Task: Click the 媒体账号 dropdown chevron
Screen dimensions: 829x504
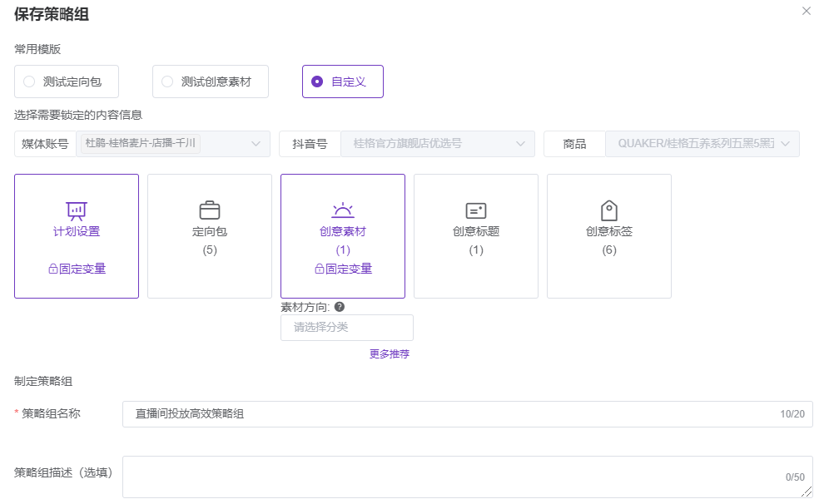Action: [x=256, y=144]
